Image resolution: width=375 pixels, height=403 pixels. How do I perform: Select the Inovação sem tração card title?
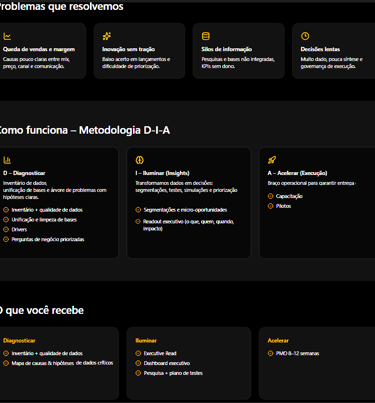128,49
